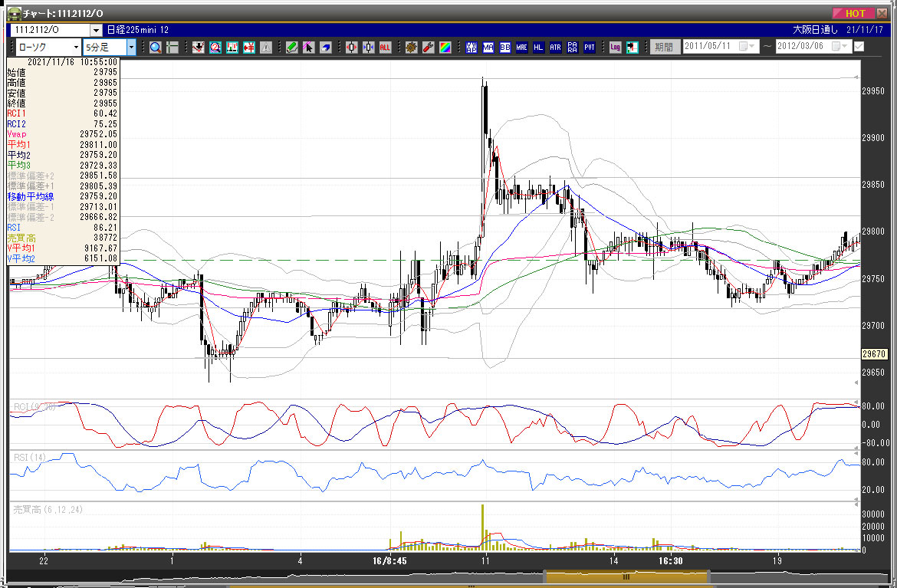Click the blue-arrow candlestick width icon
The image size is (897, 588).
[368, 48]
